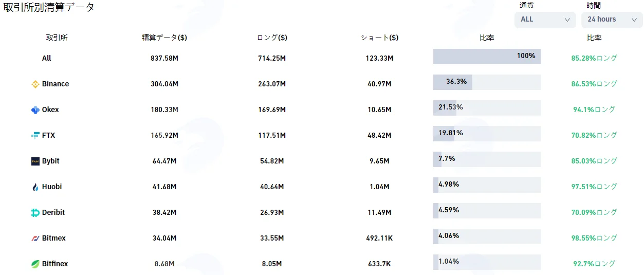This screenshot has width=644, height=275.
Task: Sort by ロング($) column header
Action: point(272,38)
